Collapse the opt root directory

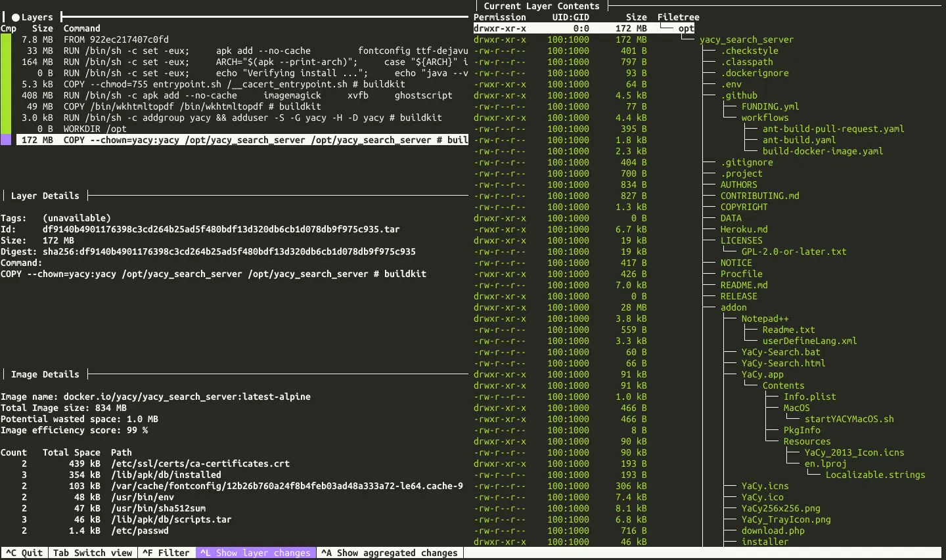(686, 28)
